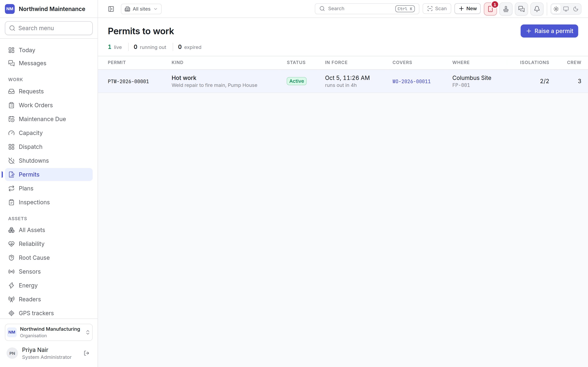
Task: Open the chat messages icon in top bar
Action: point(521,9)
